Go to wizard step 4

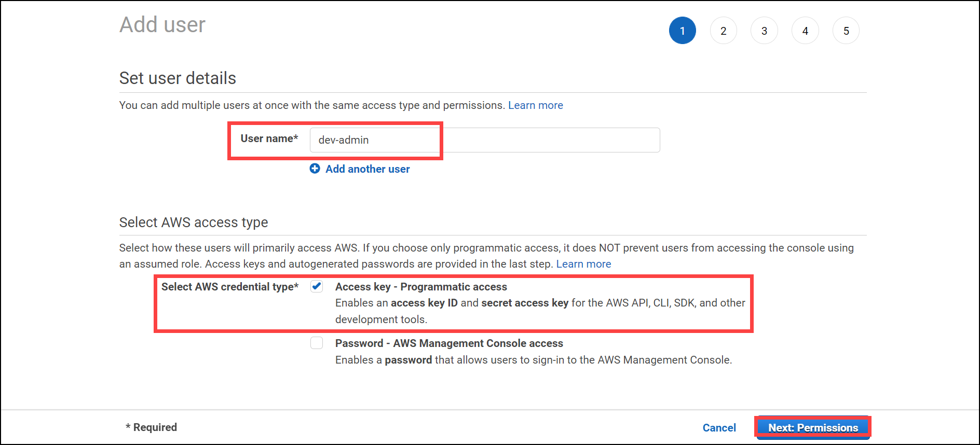point(805,31)
